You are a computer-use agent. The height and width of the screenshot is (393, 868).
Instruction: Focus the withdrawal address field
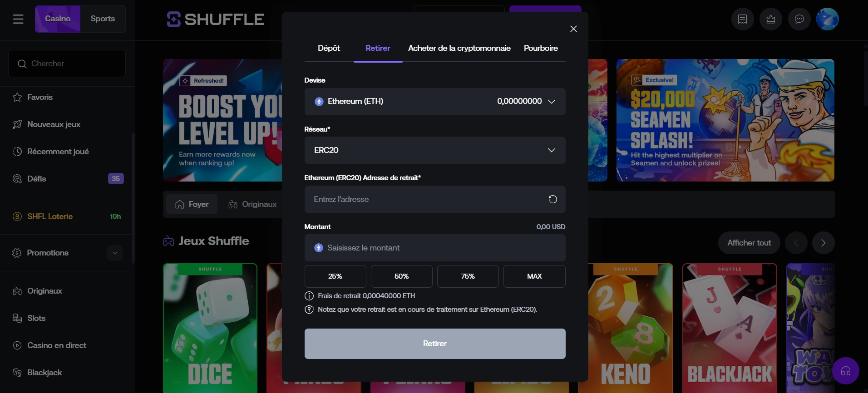pos(435,199)
